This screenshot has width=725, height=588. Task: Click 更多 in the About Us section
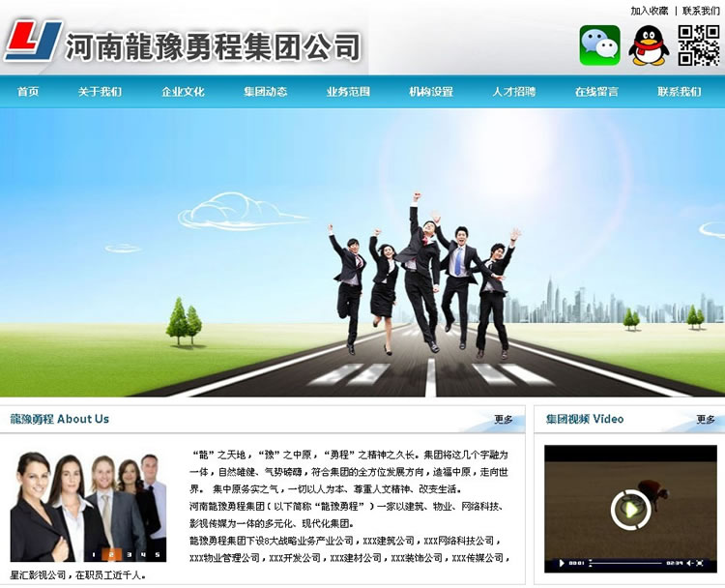tap(504, 420)
